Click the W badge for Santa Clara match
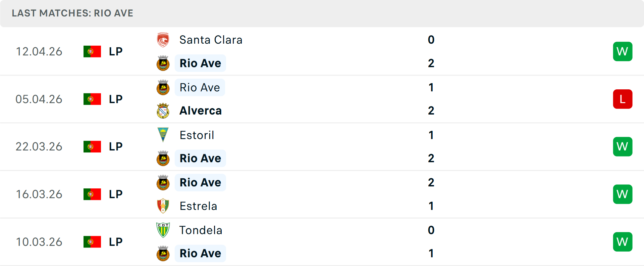The image size is (644, 266). coord(623,51)
